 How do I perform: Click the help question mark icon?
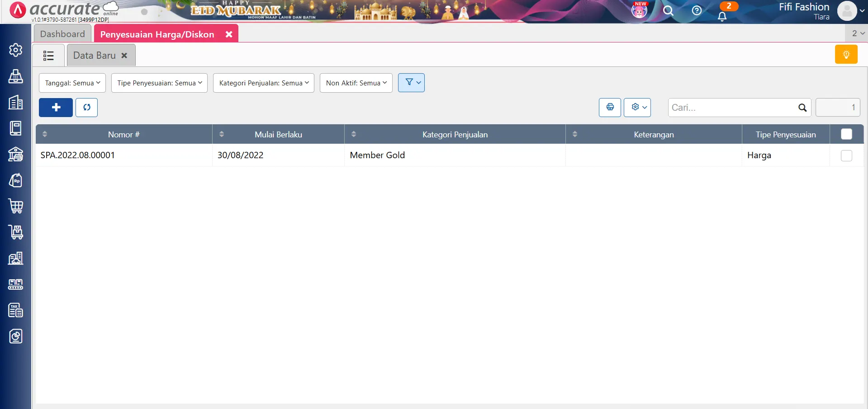tap(697, 10)
